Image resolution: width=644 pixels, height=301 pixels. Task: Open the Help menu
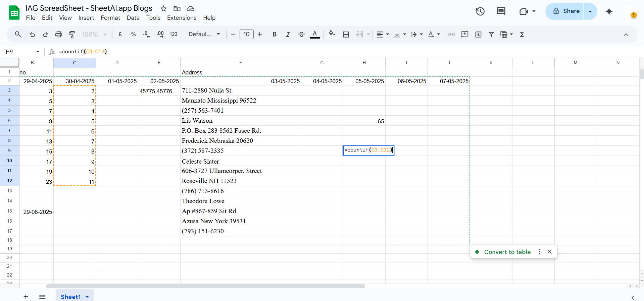coord(209,18)
